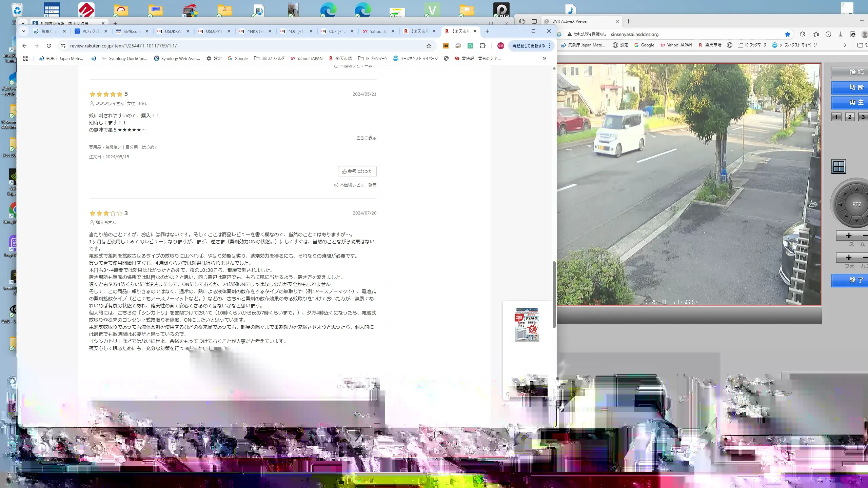This screenshot has width=868, height=488.
Task: Select camera channel 1
Action: (836, 117)
